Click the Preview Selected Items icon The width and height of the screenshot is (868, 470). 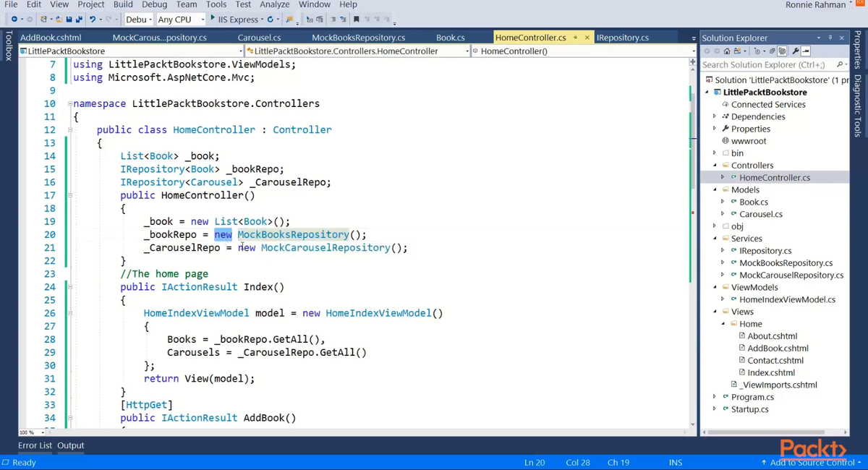[806, 51]
